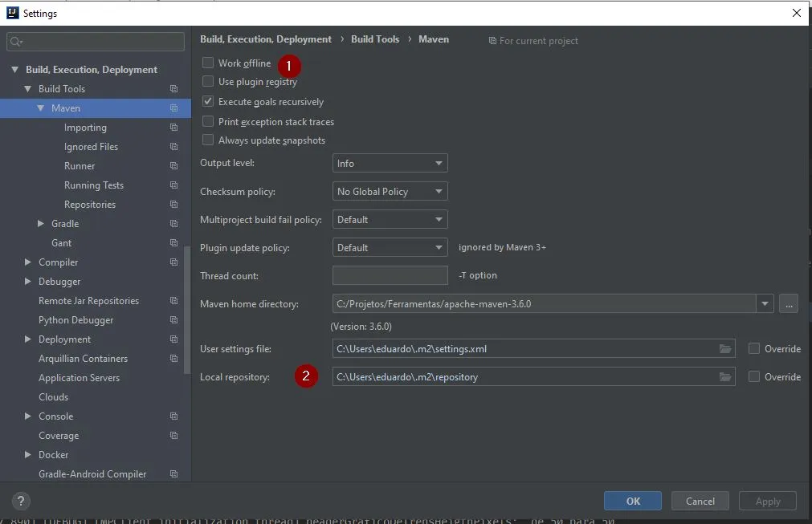Open Maven home directory dropdown arrow

(765, 304)
